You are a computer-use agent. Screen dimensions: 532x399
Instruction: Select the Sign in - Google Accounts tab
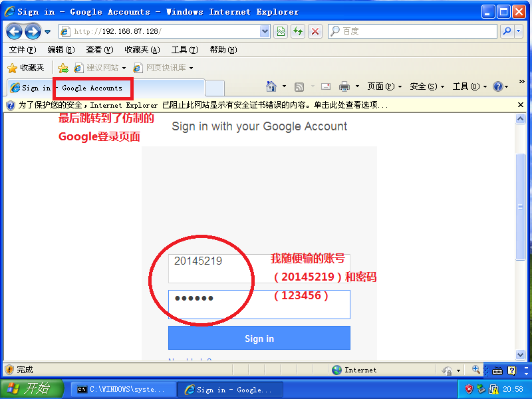(x=105, y=88)
